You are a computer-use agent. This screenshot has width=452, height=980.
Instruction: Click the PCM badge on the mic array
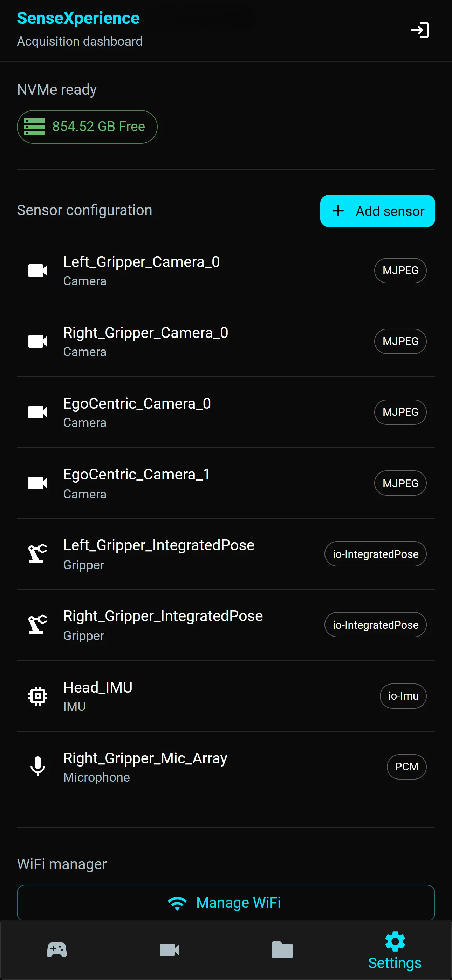(x=406, y=767)
